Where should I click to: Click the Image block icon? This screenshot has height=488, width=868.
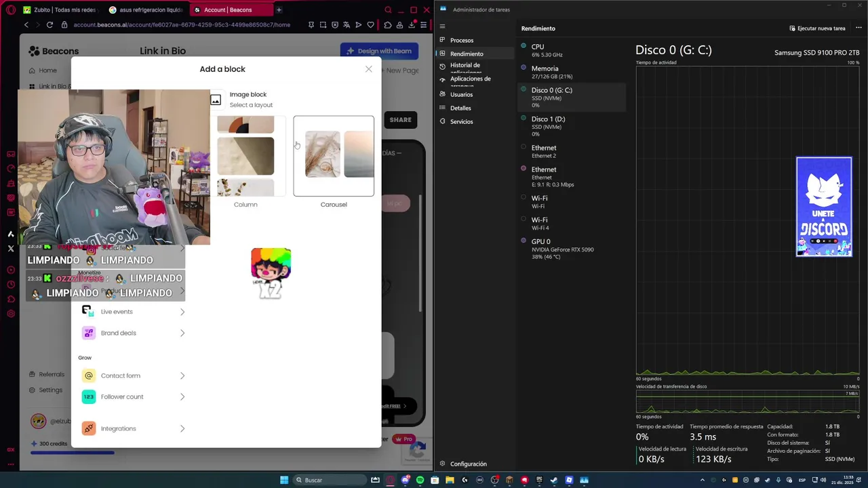click(x=216, y=100)
